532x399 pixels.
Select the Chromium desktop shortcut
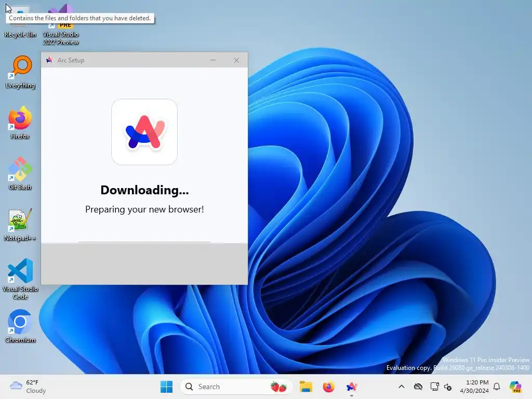[x=20, y=326]
